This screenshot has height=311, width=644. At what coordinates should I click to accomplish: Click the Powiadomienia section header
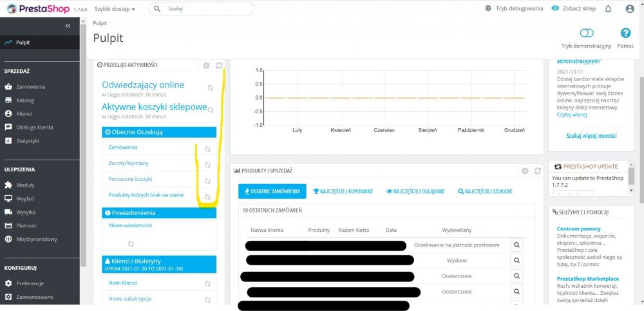(x=159, y=213)
